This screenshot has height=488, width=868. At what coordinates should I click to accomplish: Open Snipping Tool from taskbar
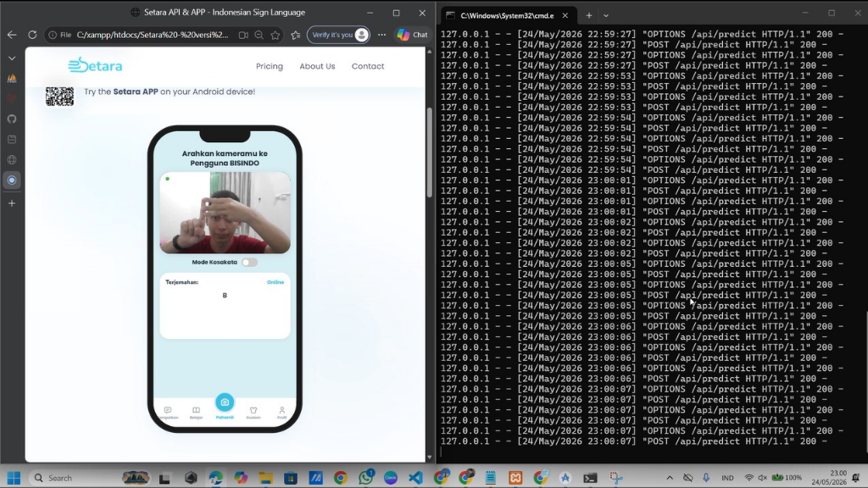[x=615, y=478]
